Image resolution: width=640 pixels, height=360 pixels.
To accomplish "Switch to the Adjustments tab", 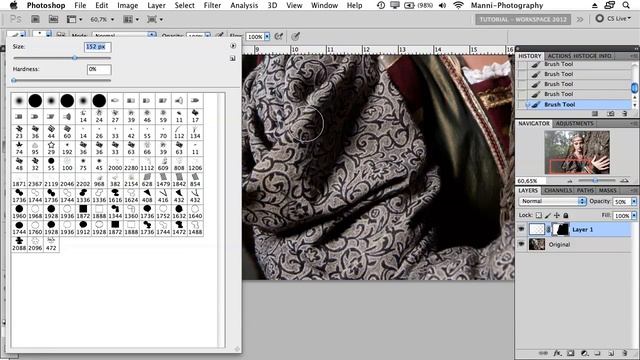I will coord(575,123).
